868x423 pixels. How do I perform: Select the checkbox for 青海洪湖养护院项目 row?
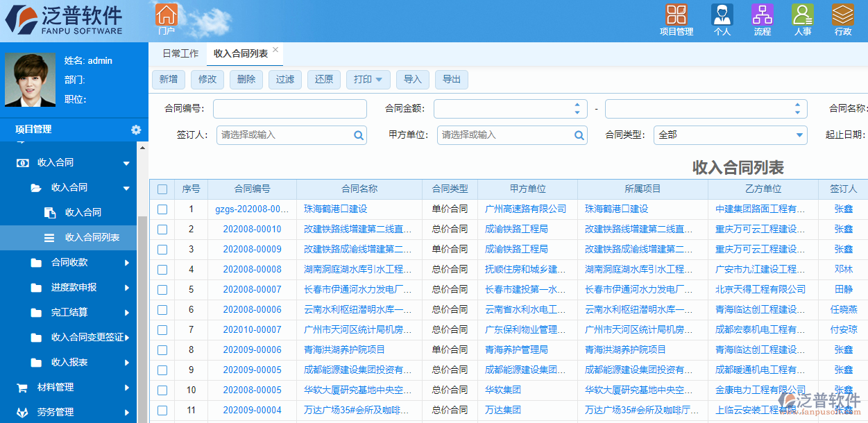click(x=164, y=349)
